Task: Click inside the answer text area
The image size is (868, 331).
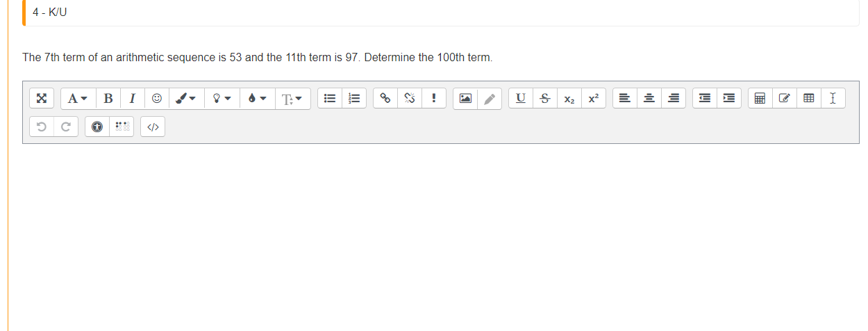Action: click(x=440, y=236)
